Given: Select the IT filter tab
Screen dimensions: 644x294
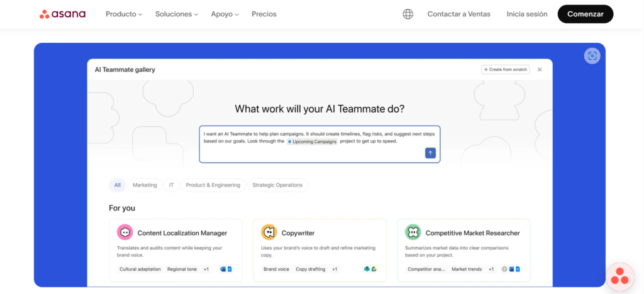Looking at the screenshot, I should tap(171, 185).
